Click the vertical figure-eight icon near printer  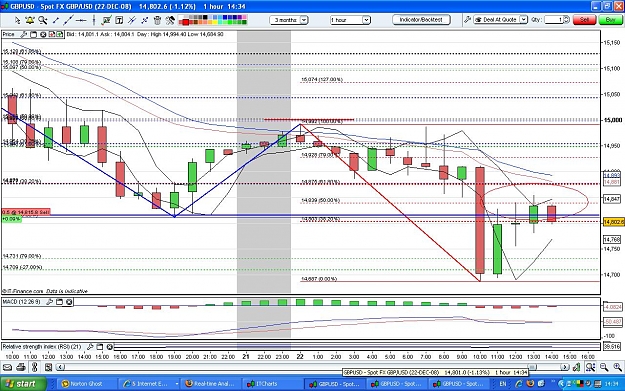[x=35, y=367]
